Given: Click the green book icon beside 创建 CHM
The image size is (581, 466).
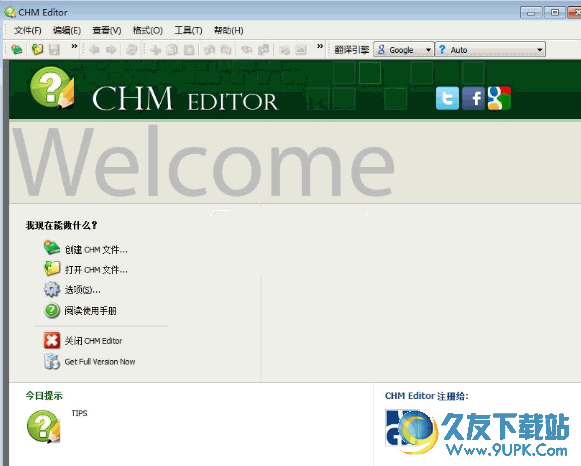Looking at the screenshot, I should tap(52, 248).
